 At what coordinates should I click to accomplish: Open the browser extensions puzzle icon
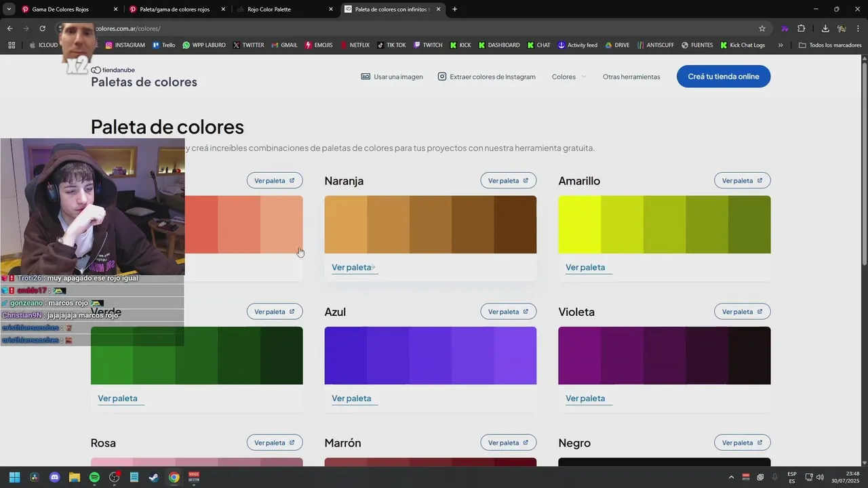tap(802, 28)
